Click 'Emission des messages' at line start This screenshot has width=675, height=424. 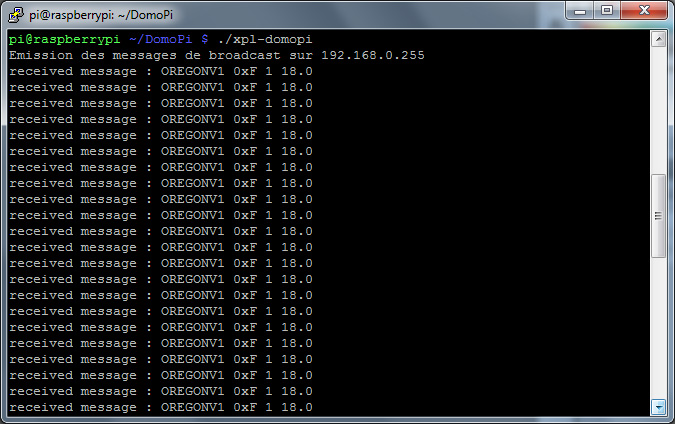point(93,56)
